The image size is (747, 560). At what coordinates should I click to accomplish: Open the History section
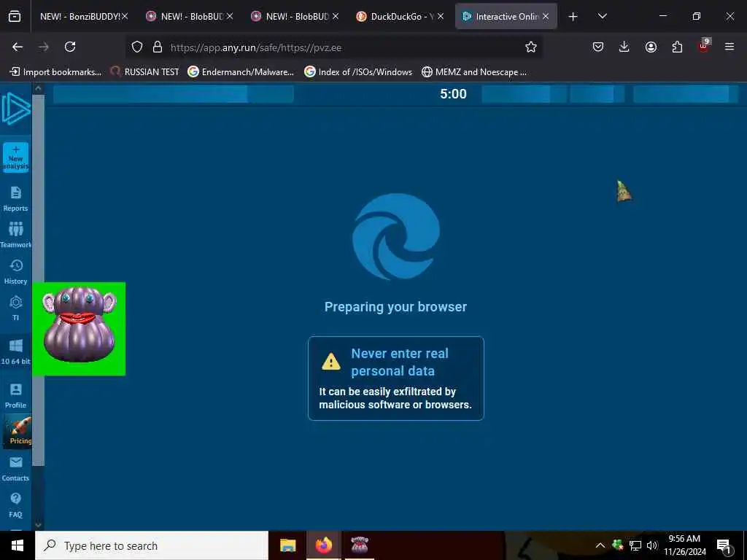(16, 271)
